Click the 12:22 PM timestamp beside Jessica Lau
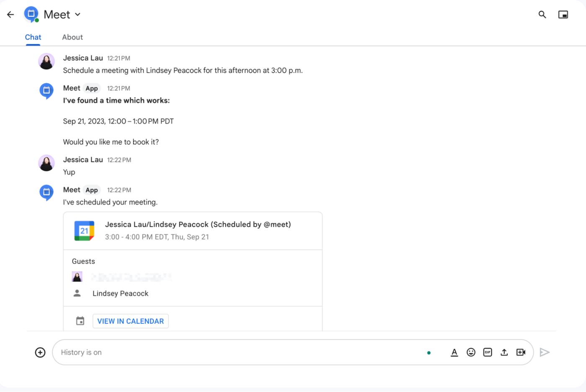Image resolution: width=586 pixels, height=392 pixels. pyautogui.click(x=119, y=160)
